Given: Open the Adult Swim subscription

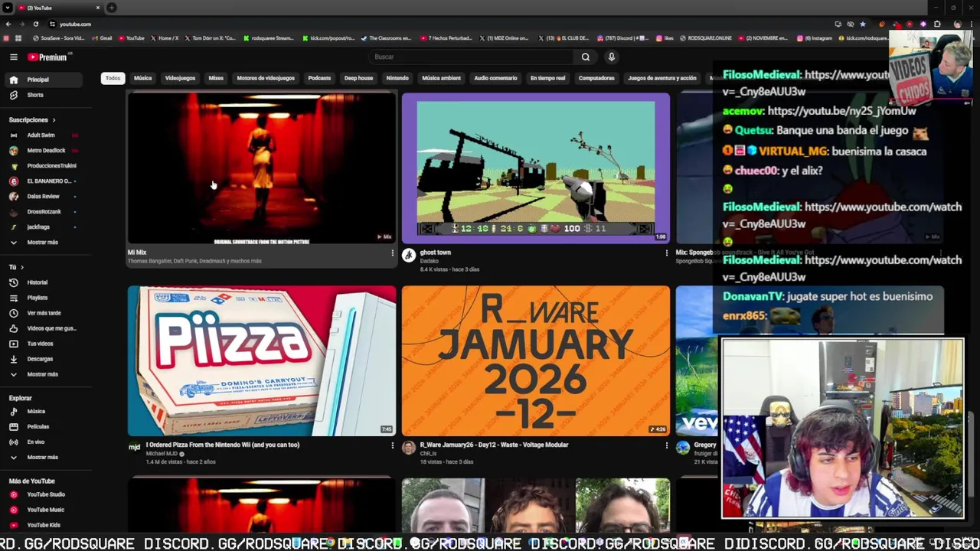Looking at the screenshot, I should tap(46, 135).
